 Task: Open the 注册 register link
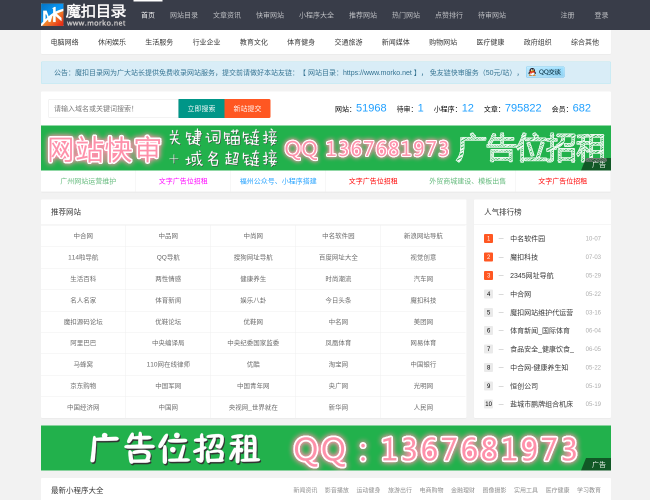click(567, 15)
